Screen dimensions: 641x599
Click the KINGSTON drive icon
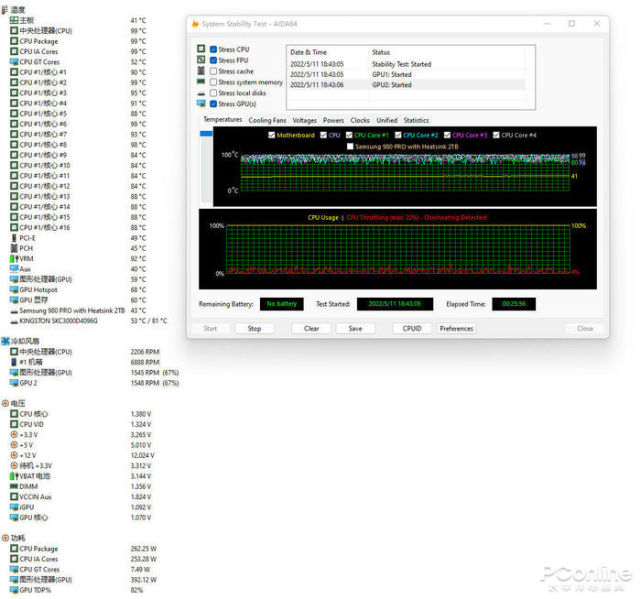pyautogui.click(x=14, y=321)
